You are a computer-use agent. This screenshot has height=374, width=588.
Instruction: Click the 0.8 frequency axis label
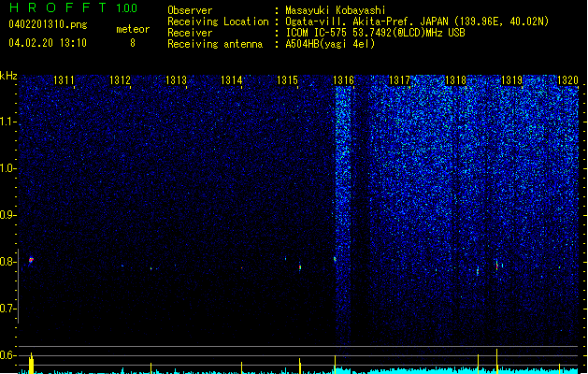pyautogui.click(x=7, y=262)
